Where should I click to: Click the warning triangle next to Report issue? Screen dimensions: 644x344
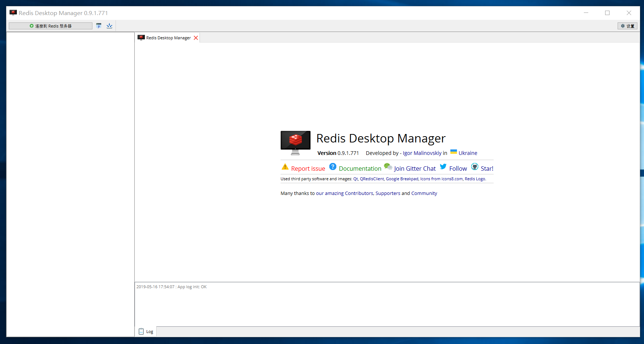click(285, 166)
